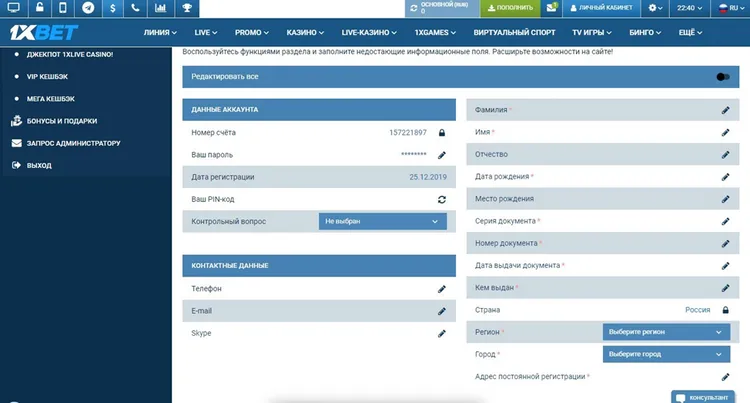Expand the PROMO menu
The image size is (750, 403).
coord(252,33)
